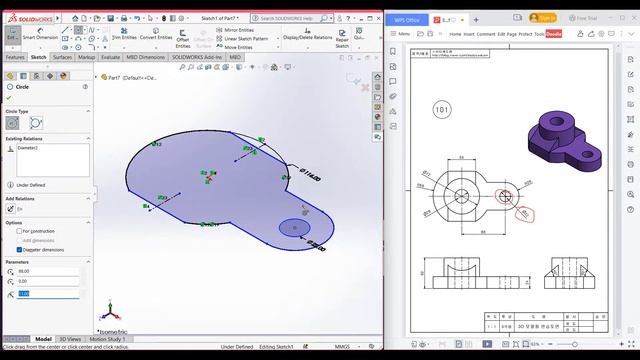Select the standard center Circle type

click(12, 123)
